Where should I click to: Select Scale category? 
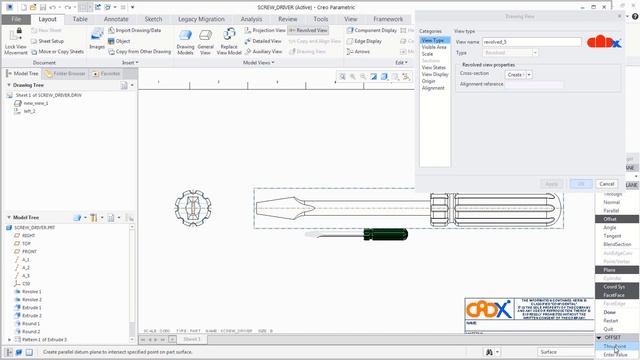(x=427, y=54)
